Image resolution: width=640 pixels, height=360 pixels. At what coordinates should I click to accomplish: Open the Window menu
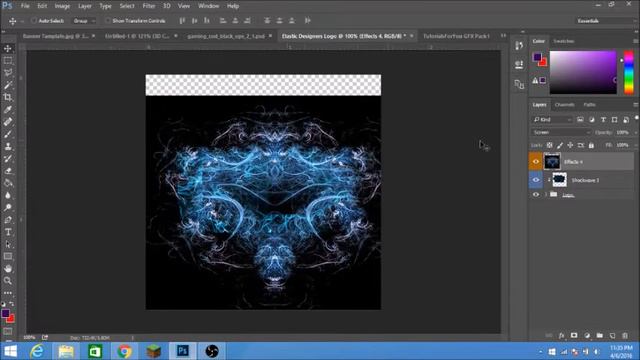[x=209, y=6]
